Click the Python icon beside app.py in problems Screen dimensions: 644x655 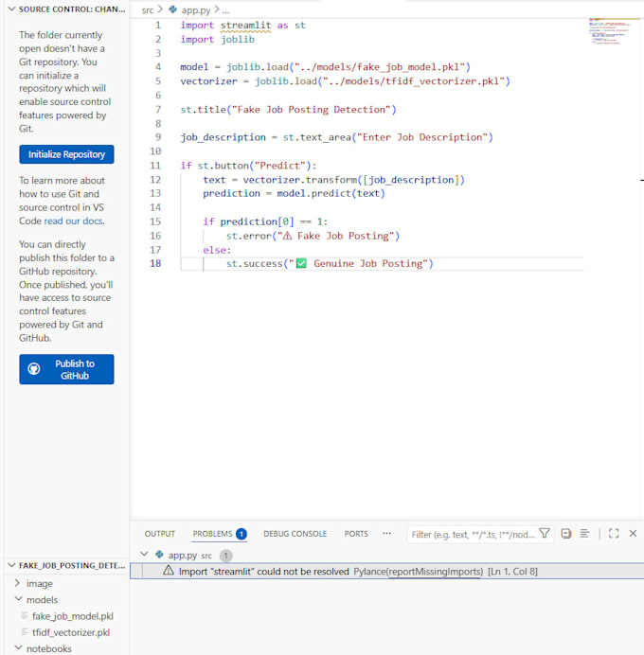click(159, 555)
